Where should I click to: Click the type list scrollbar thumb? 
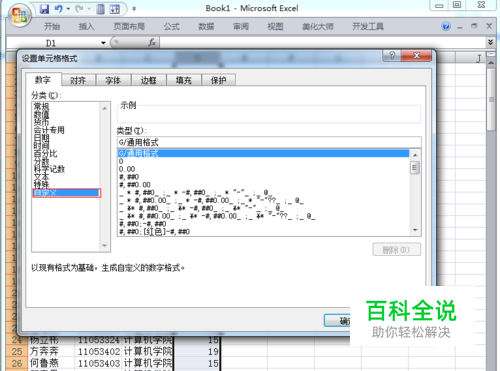click(x=415, y=167)
